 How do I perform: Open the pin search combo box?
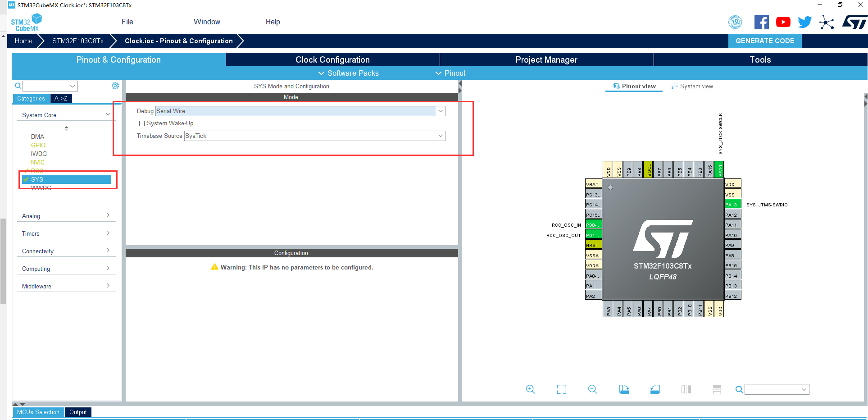pyautogui.click(x=777, y=389)
